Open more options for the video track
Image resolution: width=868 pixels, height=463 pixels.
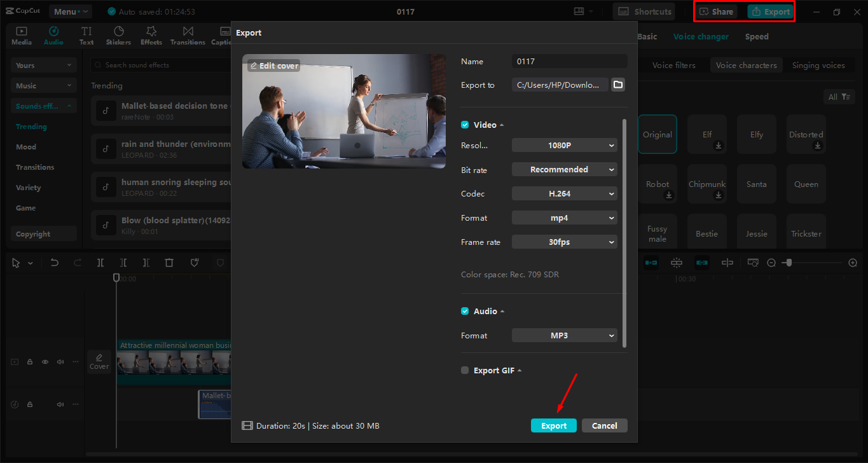pos(76,362)
